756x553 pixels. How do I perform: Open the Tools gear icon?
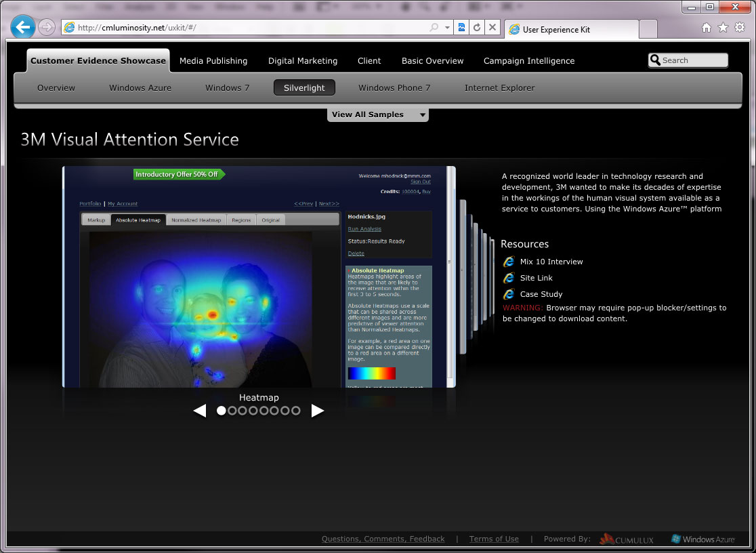[x=740, y=28]
